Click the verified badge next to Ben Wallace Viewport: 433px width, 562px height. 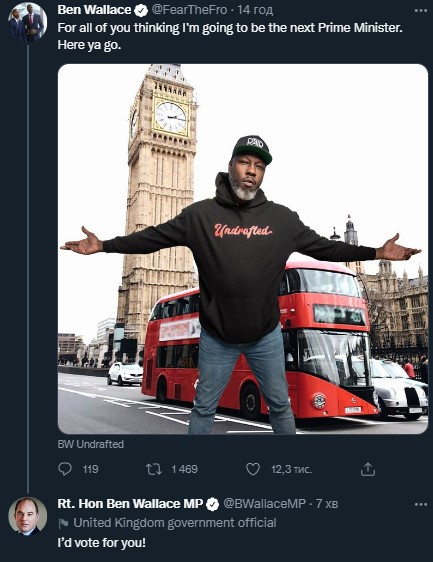tap(141, 11)
